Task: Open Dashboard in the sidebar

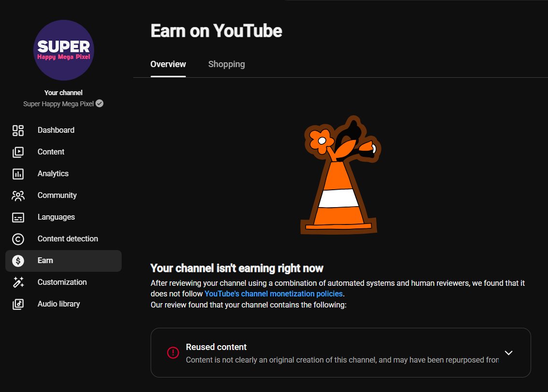Action: [63, 130]
